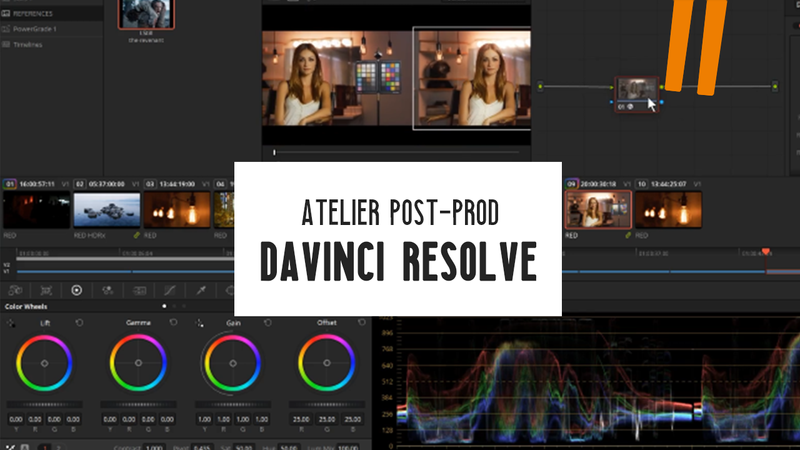Click timecode 13:44:25:07 of clip 10
Viewport: 800px width, 450px height.
click(x=669, y=184)
